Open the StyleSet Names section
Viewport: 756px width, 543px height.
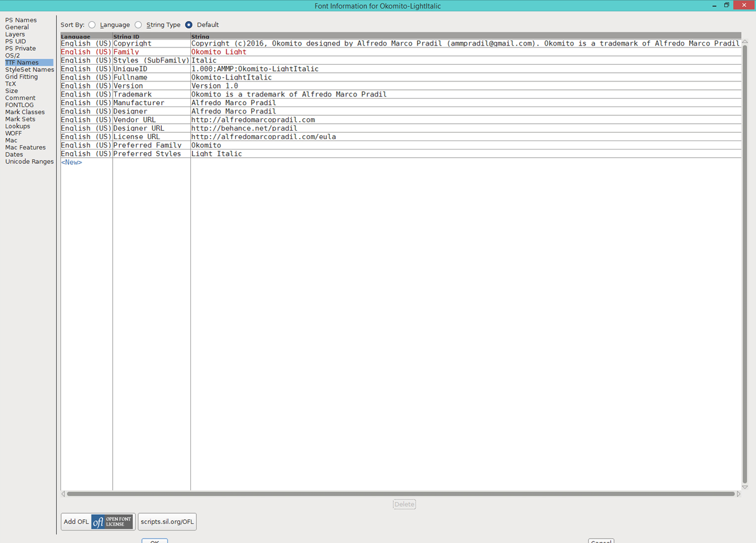[x=29, y=70]
